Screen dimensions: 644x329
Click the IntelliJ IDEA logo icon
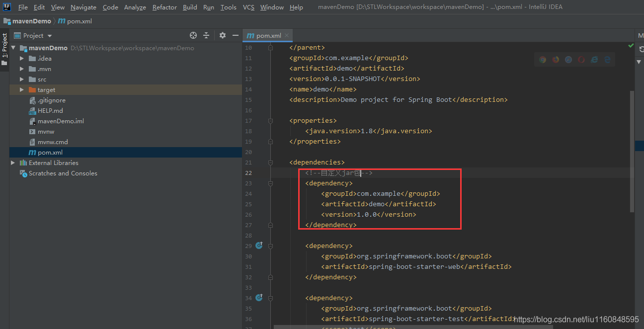[x=7, y=7]
